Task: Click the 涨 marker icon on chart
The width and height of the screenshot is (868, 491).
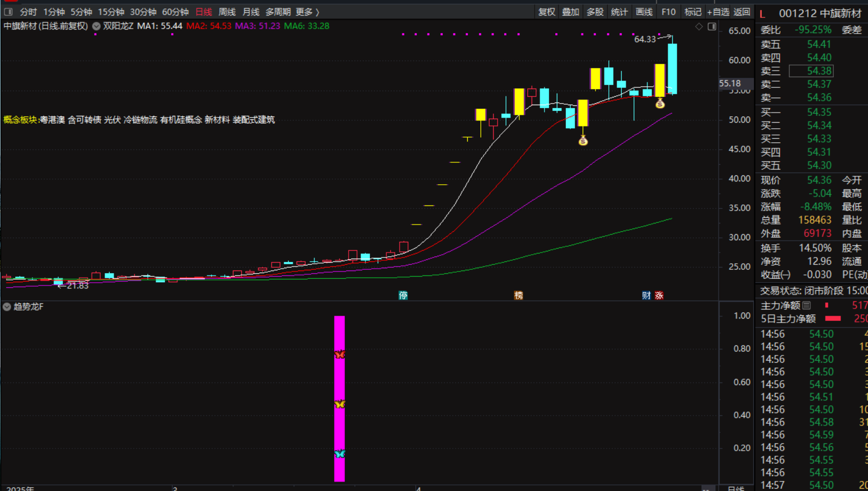Action: pos(659,295)
